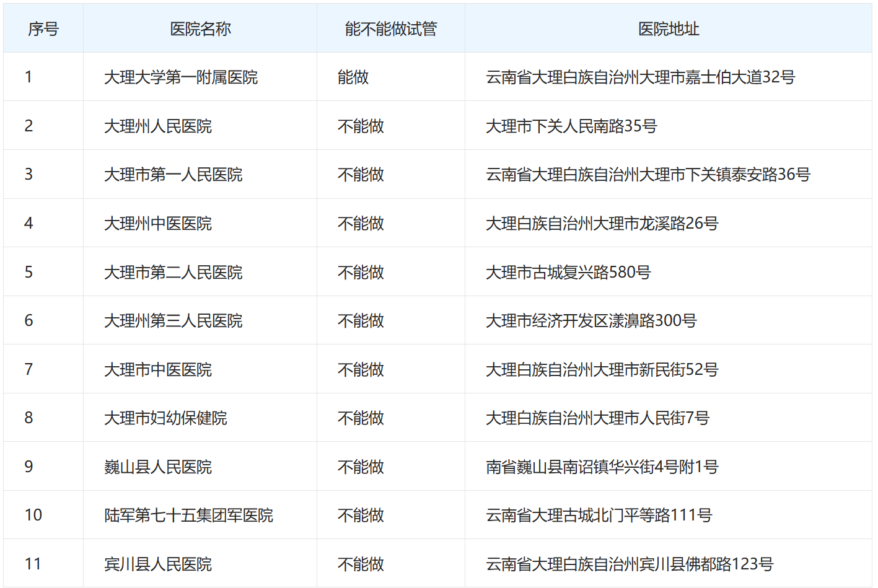Viewport: 878px width, 588px height.
Task: Select 大理市第一人民医院 hospital name
Action: (x=173, y=174)
